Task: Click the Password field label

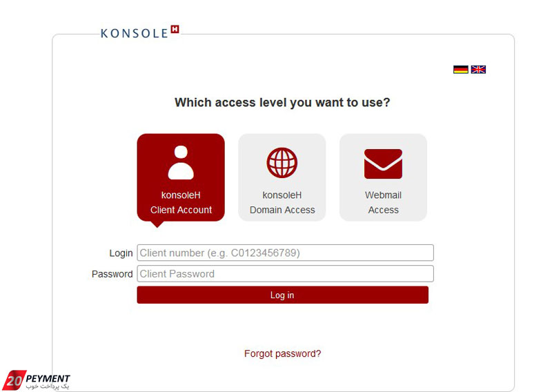Action: (x=112, y=274)
